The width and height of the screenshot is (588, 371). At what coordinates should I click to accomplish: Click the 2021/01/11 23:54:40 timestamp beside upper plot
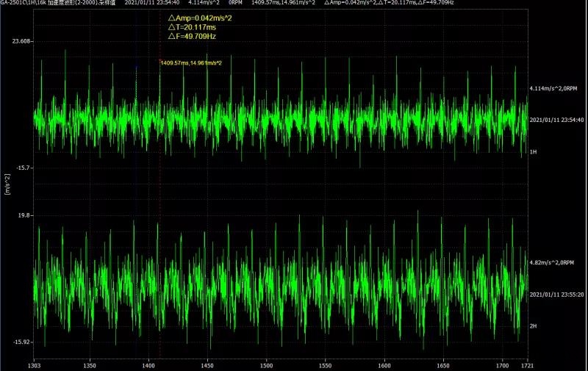click(x=556, y=119)
